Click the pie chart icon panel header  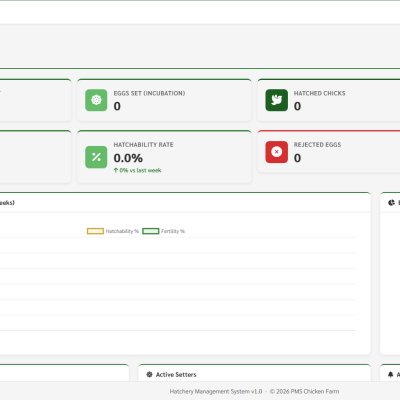pos(391,202)
